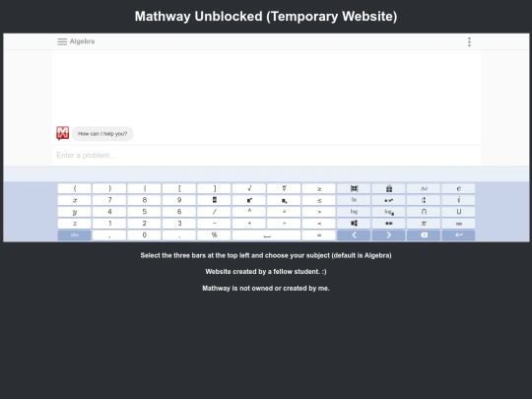Tap the stacked fraction template key
Screen dimensions: 532x399
tap(214, 200)
